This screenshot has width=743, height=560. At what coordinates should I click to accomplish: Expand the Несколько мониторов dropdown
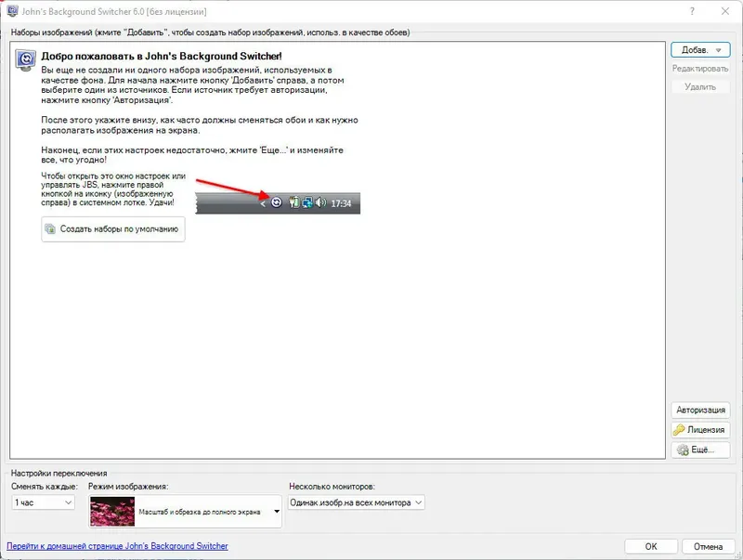tap(357, 502)
